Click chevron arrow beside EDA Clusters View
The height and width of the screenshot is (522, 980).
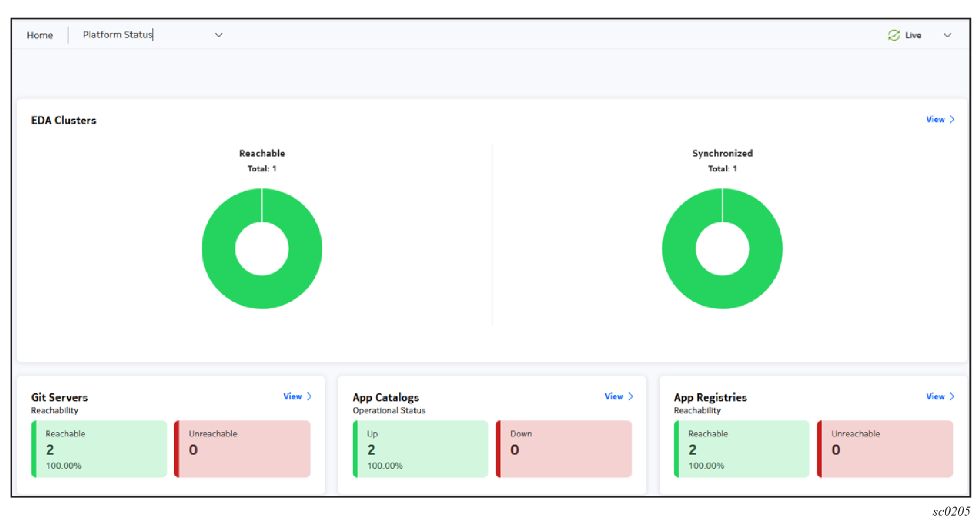(952, 120)
